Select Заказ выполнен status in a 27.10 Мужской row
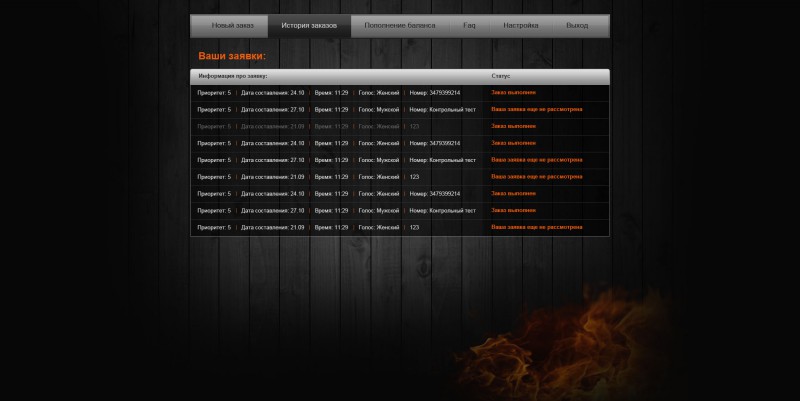800x401 pixels. pyautogui.click(x=513, y=210)
